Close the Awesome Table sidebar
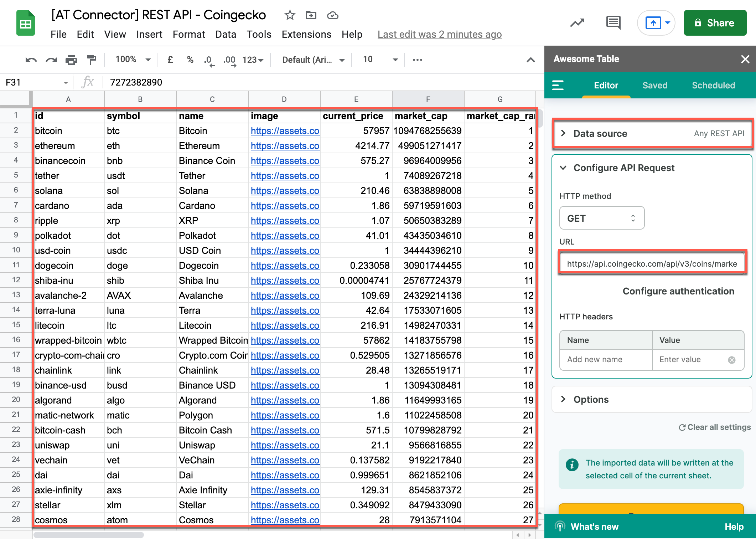The image size is (756, 539). point(745,59)
